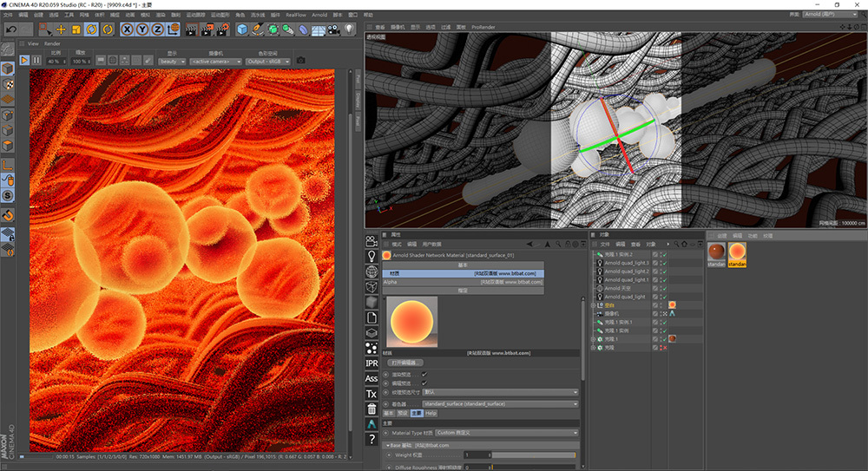Viewport: 868px width, 471px height.
Task: Adjust the Weight slider
Action: pos(534,455)
